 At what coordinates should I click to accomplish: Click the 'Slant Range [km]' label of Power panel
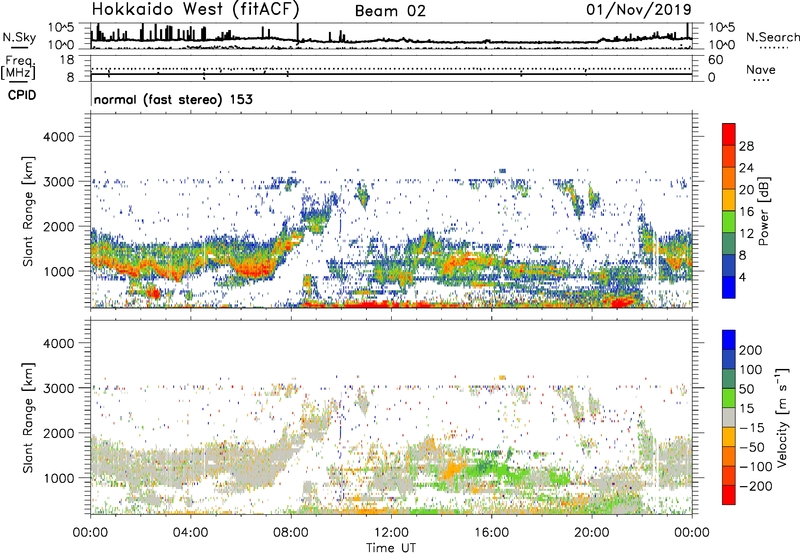coord(28,211)
